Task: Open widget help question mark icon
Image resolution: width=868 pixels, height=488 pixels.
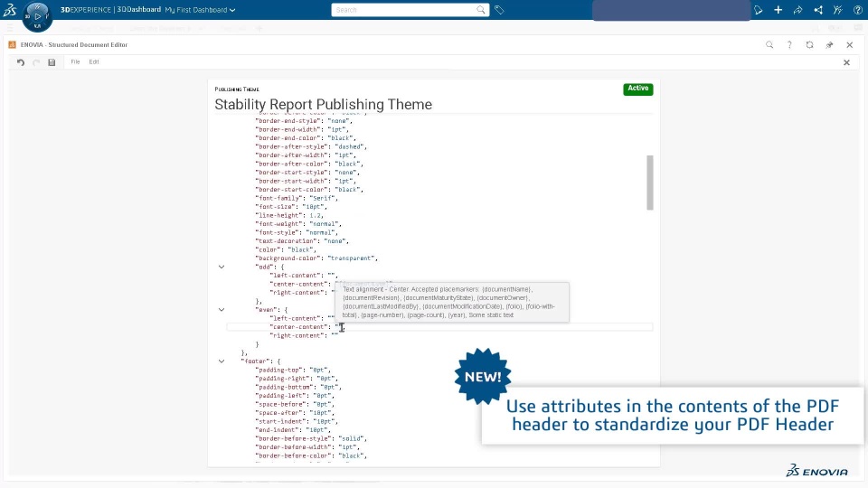Action: point(789,45)
